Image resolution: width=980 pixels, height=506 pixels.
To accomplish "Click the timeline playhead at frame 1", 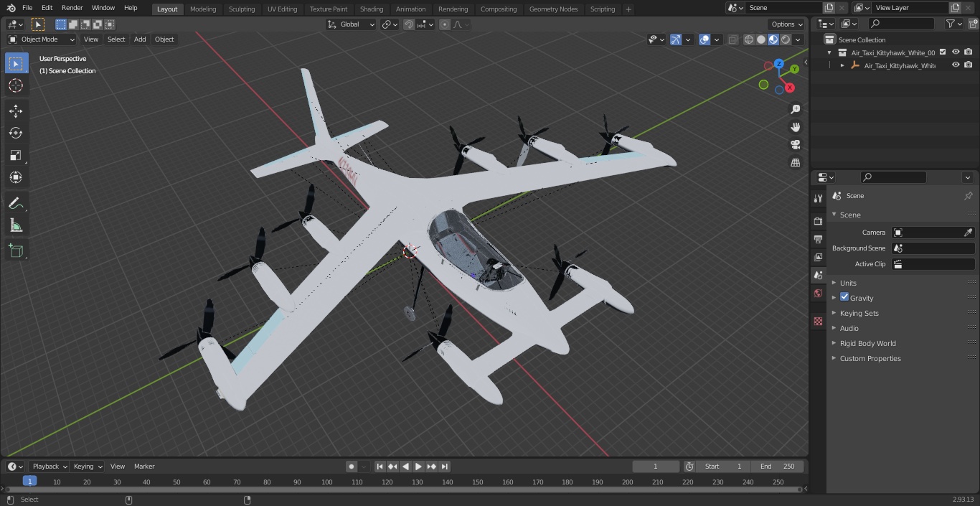I will point(29,481).
